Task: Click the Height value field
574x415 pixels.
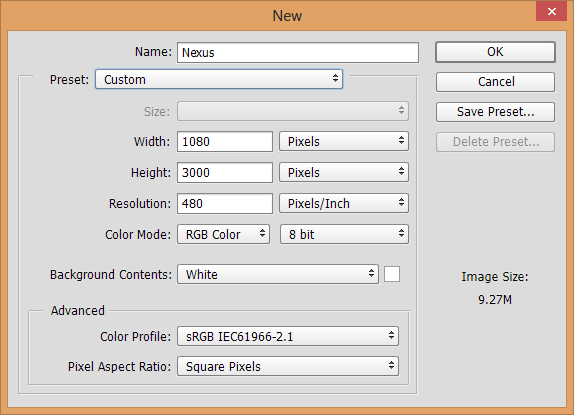Action: (225, 172)
